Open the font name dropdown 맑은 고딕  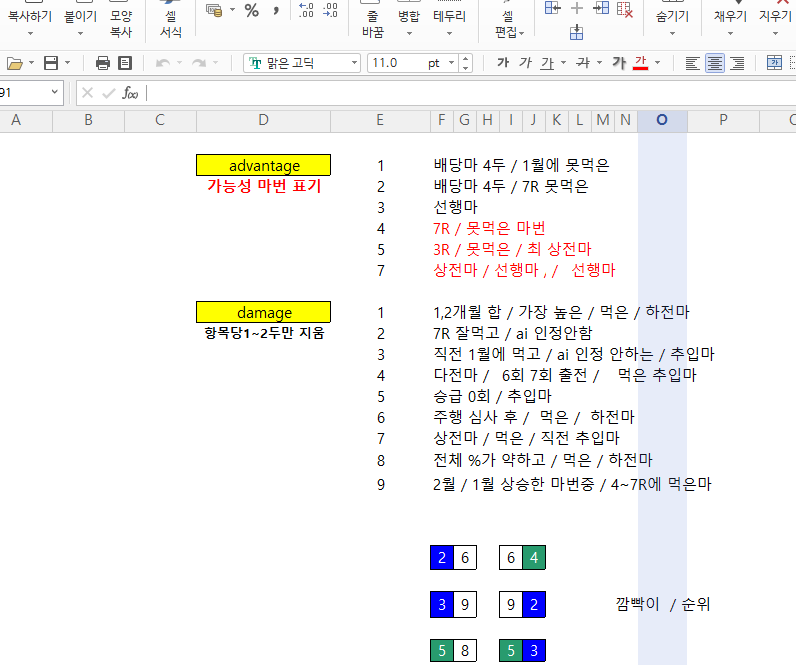(354, 63)
